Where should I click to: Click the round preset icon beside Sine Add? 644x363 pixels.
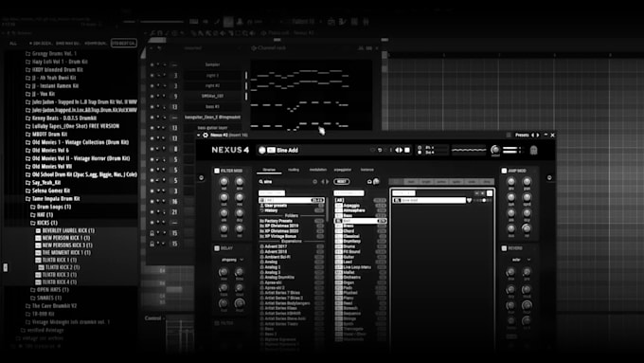tap(262, 150)
